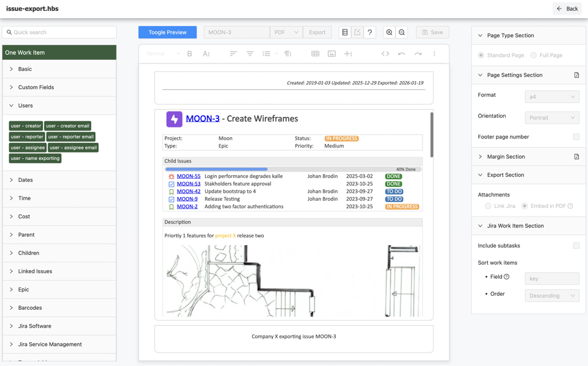Viewport: 588px width, 366px height.
Task: Click the align left icon
Action: (x=233, y=54)
